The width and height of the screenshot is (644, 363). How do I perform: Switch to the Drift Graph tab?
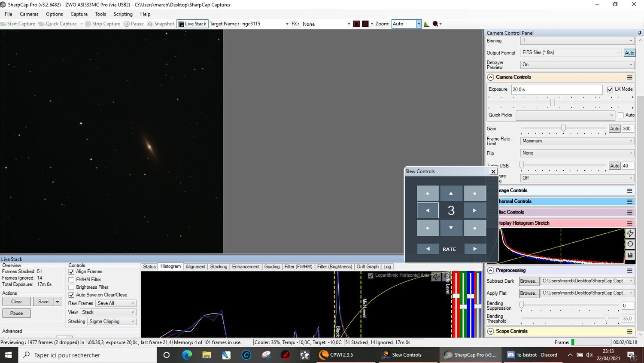coord(368,267)
